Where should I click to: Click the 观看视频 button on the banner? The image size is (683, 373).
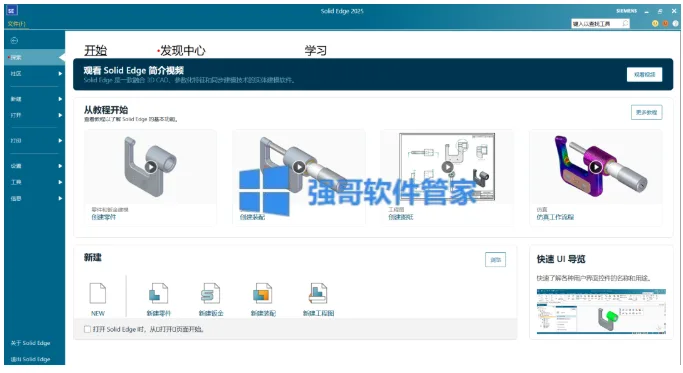(x=644, y=75)
